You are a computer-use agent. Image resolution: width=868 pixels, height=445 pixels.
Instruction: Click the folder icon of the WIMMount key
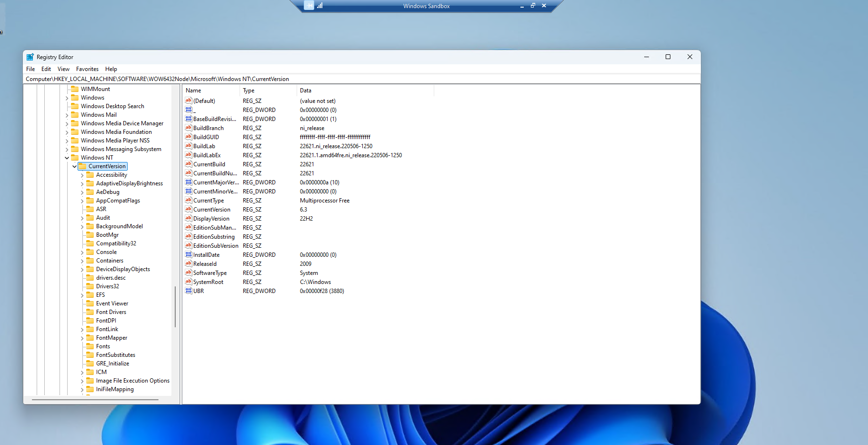pyautogui.click(x=75, y=89)
